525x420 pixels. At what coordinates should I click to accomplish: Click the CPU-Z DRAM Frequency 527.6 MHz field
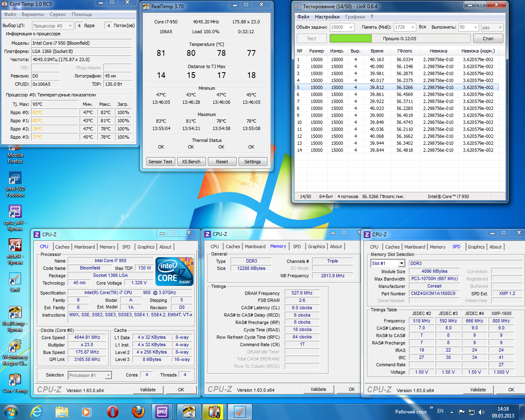point(302,293)
